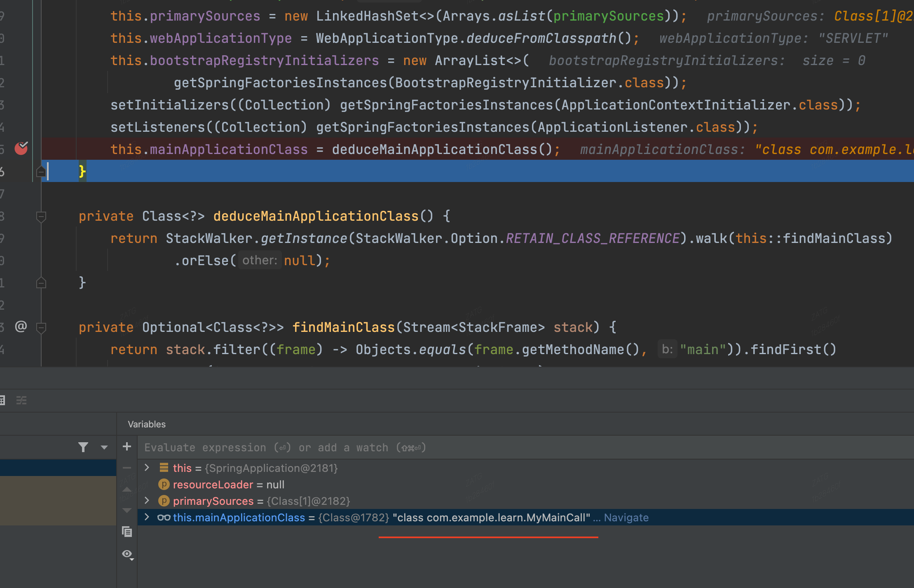Toggle fold on the findMainClass method
This screenshot has height=588, width=914.
[41, 328]
